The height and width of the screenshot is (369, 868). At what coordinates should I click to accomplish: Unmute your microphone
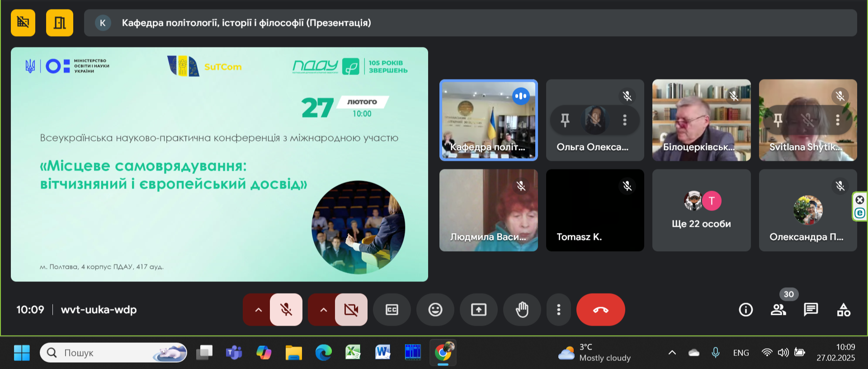pos(286,310)
